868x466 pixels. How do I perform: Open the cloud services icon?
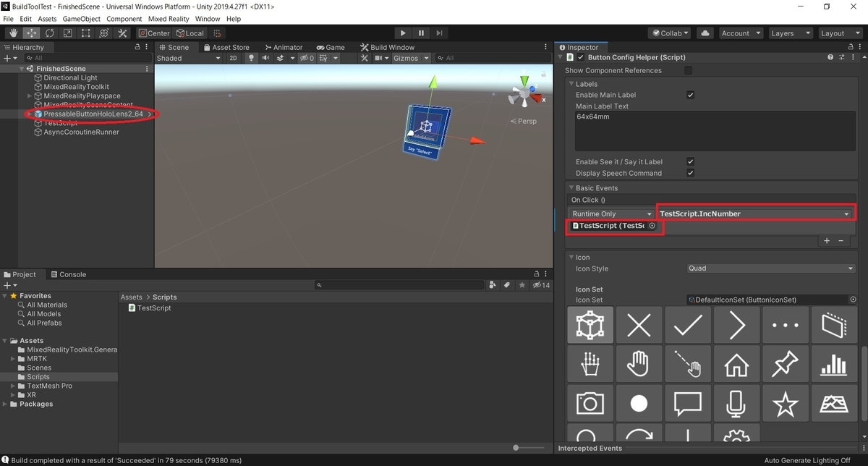705,33
